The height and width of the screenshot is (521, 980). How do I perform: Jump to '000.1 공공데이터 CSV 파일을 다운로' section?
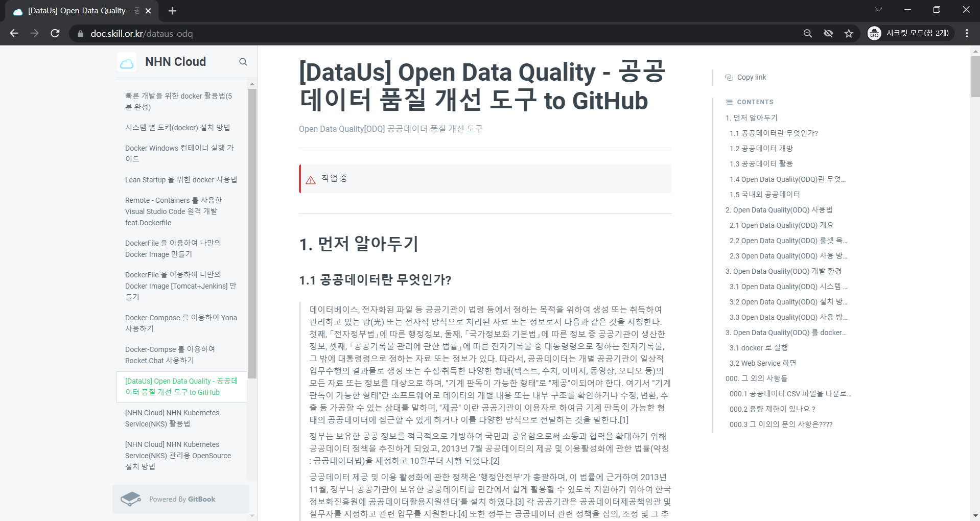(790, 394)
